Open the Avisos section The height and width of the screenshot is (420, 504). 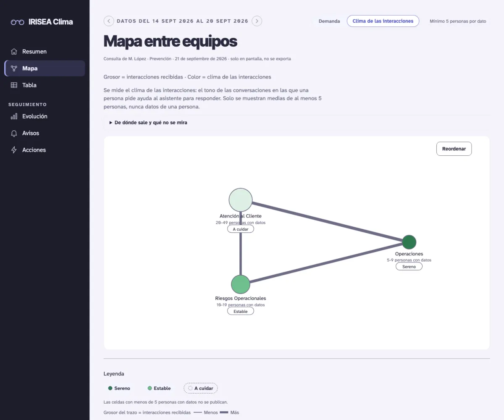(x=45, y=133)
